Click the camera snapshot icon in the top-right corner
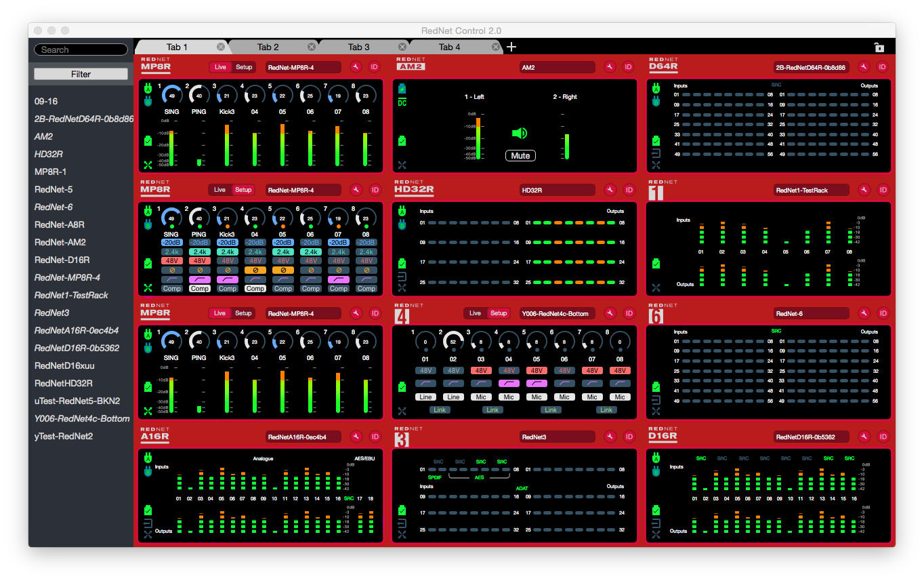Screen dimensions: 924x581 (879, 47)
